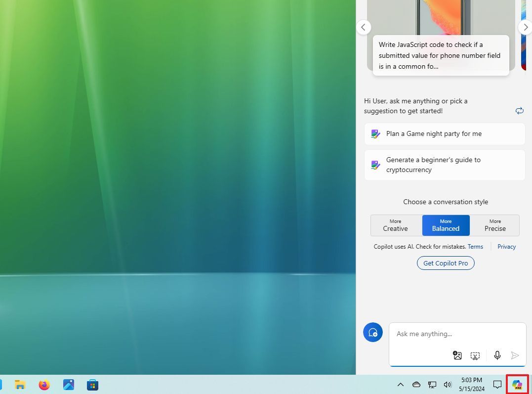Click the refresh suggestions icon

point(519,111)
